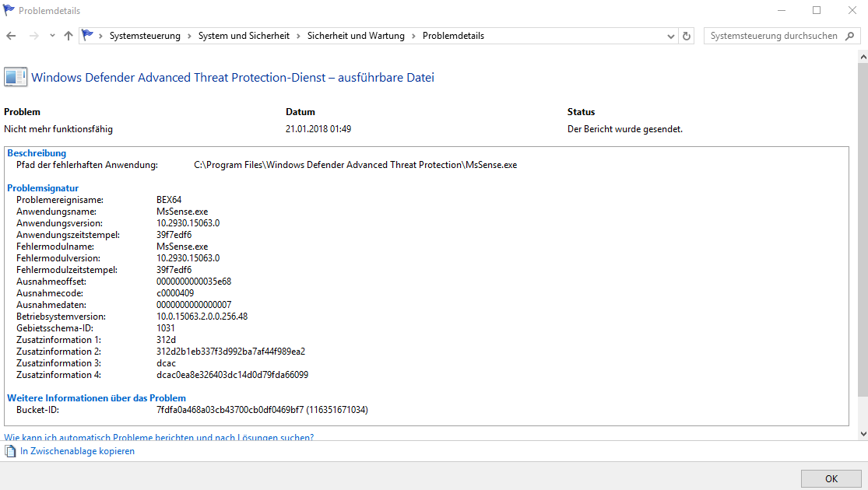The image size is (868, 490).
Task: Click the scrollbar down arrow
Action: click(x=863, y=434)
